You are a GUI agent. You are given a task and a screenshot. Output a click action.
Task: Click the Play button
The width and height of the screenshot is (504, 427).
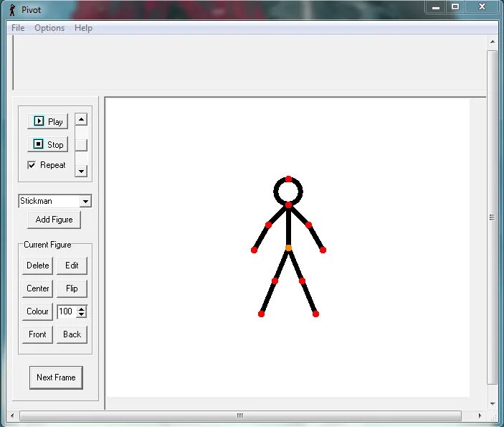[47, 121]
